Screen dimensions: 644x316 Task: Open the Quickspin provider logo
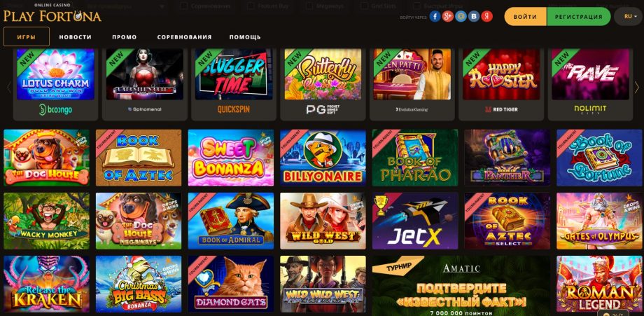point(233,109)
